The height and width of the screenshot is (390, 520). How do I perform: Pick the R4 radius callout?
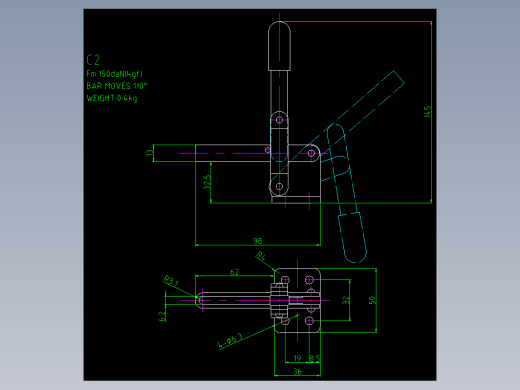(261, 256)
